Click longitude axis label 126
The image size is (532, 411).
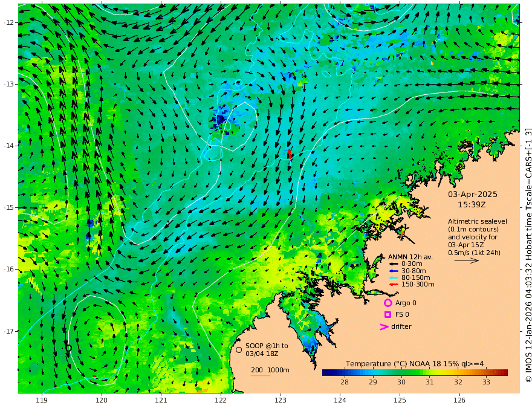pyautogui.click(x=459, y=400)
